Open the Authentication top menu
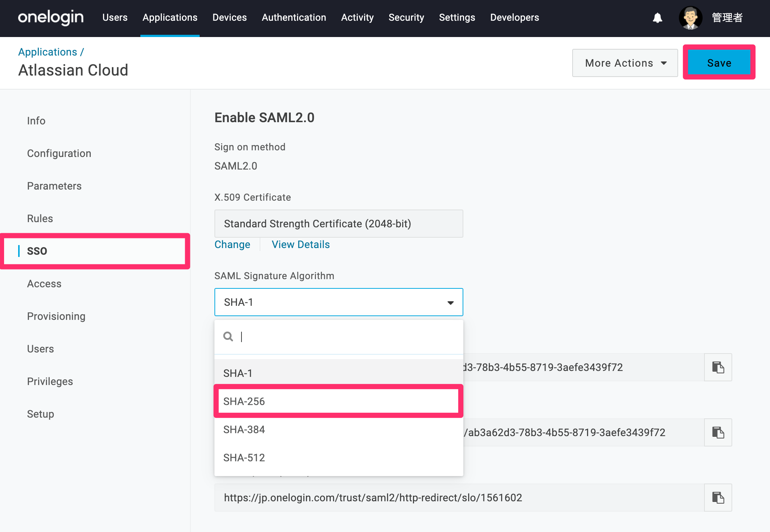 (x=294, y=17)
